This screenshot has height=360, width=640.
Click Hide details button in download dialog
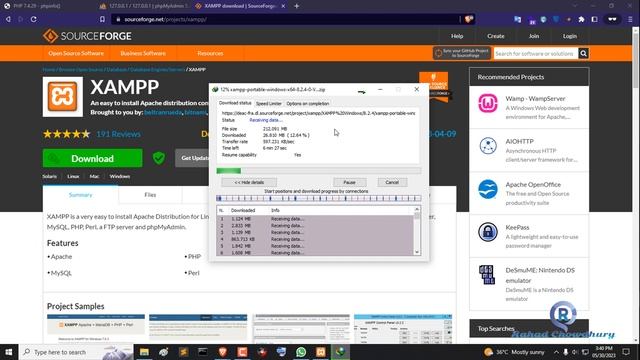(x=249, y=182)
